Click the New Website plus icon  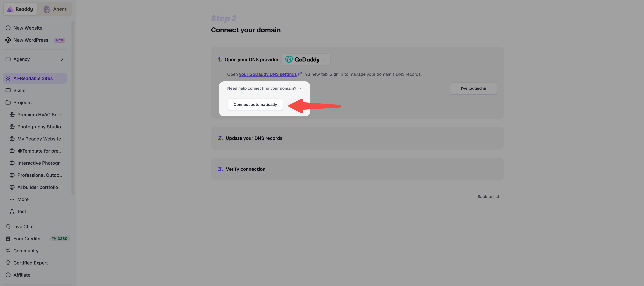click(x=8, y=28)
